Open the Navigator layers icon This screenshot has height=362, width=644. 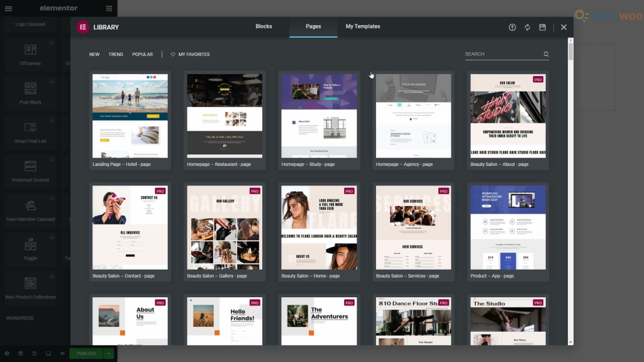pos(21,353)
